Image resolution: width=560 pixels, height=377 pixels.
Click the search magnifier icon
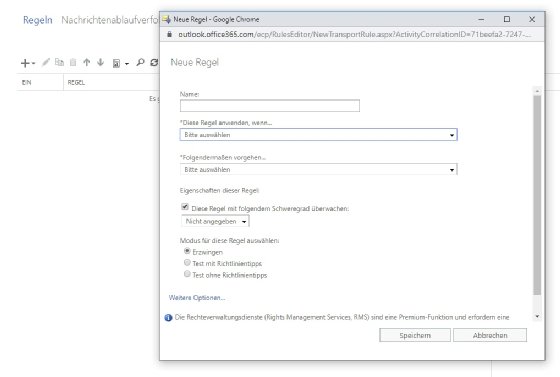point(140,62)
